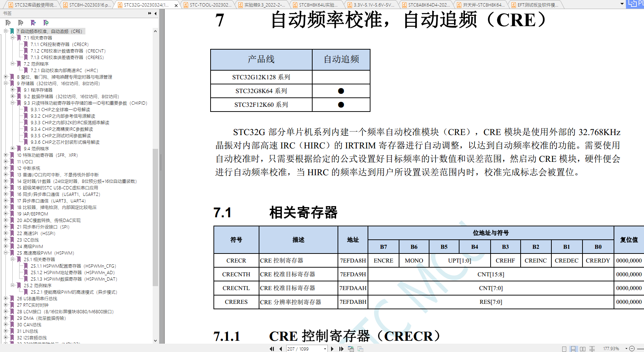Click the set bookmark destination arrow icon
Image resolution: width=644 pixels, height=352 pixels.
coord(33,23)
